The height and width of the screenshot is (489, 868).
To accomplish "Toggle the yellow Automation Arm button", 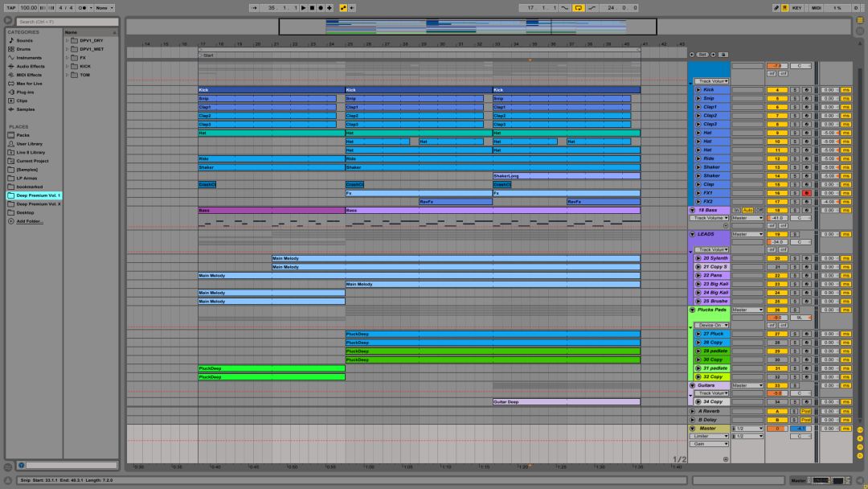I will (x=343, y=8).
